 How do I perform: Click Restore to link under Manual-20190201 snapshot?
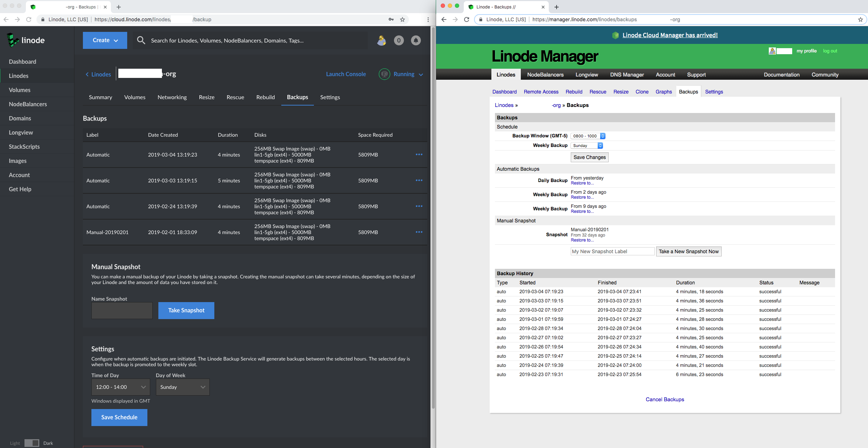(x=582, y=240)
